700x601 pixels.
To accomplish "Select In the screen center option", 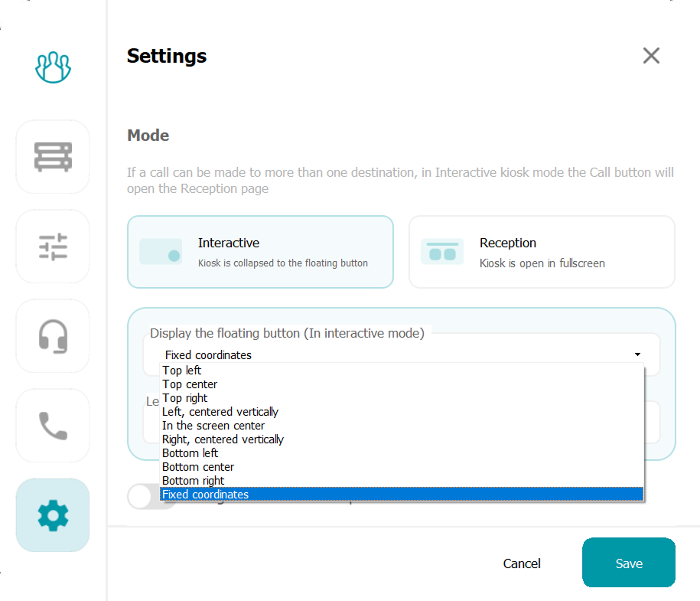I will (x=213, y=426).
